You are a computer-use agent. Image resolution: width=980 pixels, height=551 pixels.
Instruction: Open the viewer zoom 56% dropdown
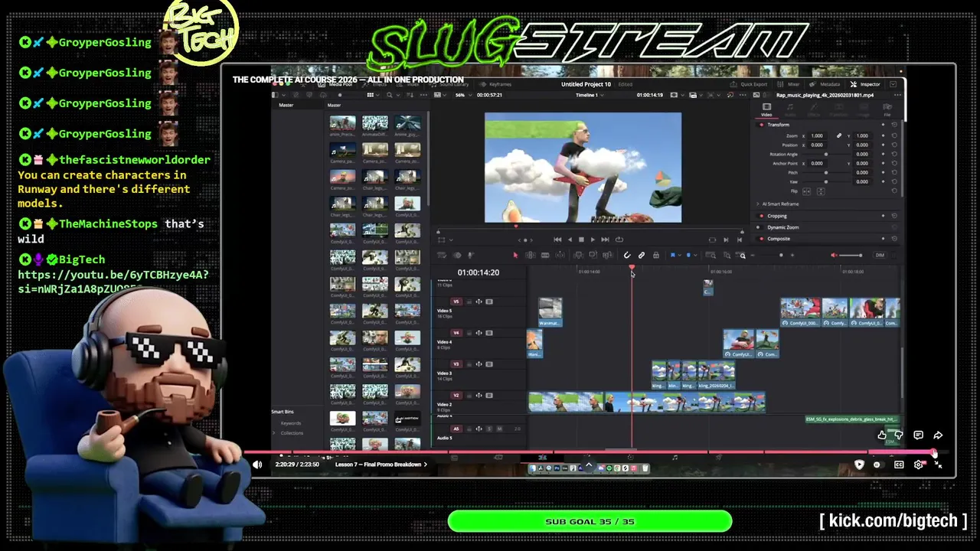pyautogui.click(x=462, y=95)
